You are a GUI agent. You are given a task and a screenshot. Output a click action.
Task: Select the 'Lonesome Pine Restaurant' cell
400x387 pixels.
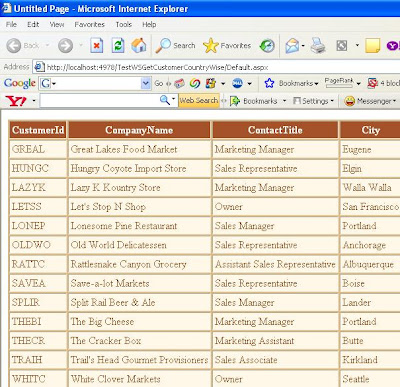(139, 226)
